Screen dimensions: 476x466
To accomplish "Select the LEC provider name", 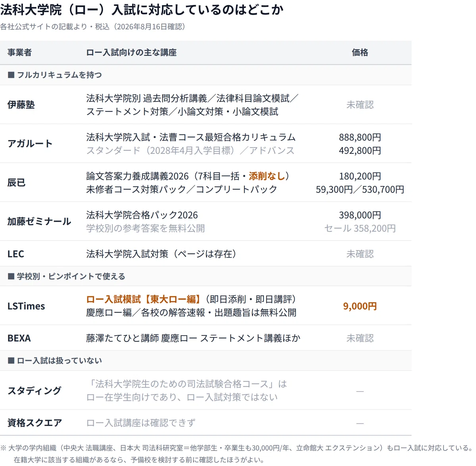I will pos(15,254).
